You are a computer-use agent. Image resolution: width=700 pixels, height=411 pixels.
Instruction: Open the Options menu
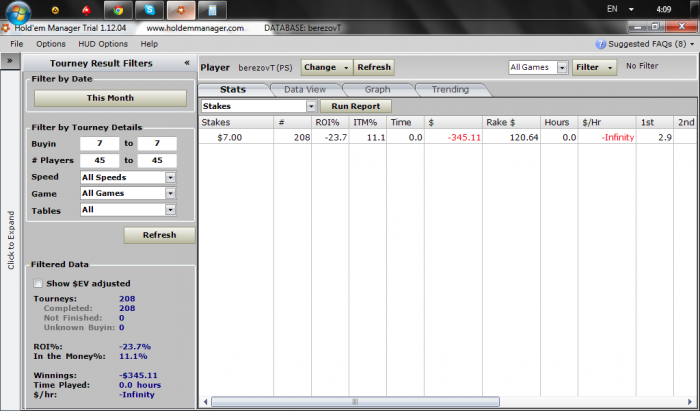click(x=51, y=44)
